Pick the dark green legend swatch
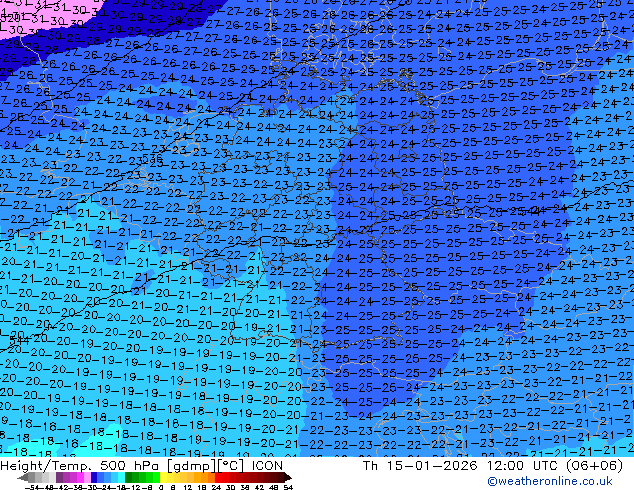 click(129, 478)
